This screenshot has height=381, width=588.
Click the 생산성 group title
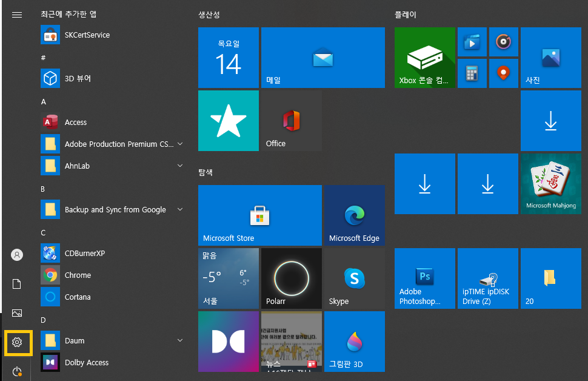209,15
